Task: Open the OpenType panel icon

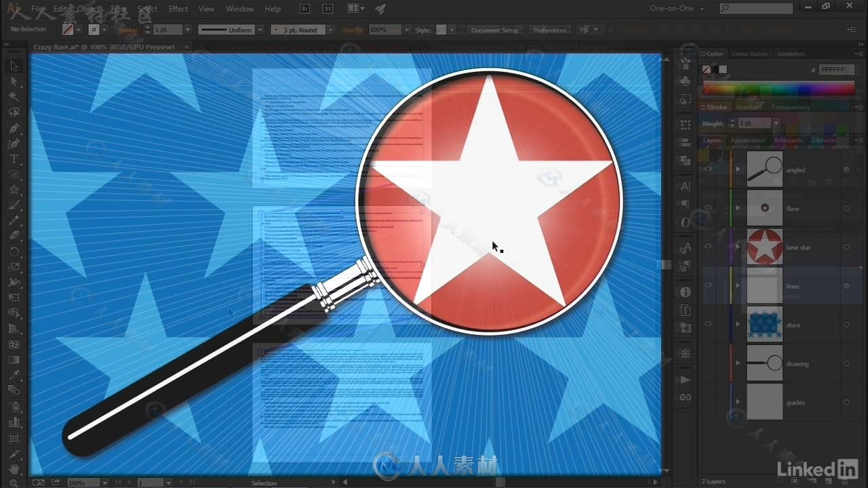Action: [x=685, y=222]
